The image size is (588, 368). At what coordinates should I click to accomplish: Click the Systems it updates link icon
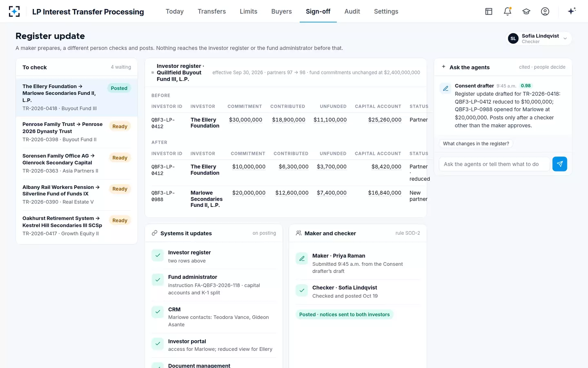pyautogui.click(x=154, y=233)
